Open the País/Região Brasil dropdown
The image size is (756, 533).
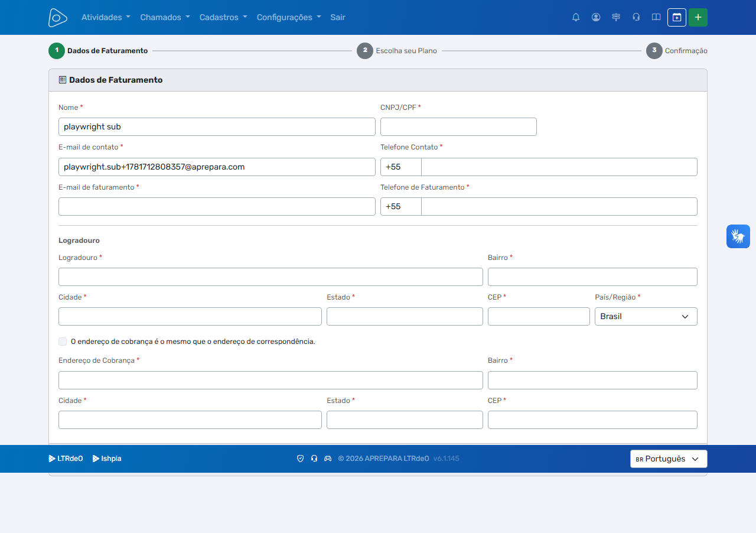(x=646, y=316)
